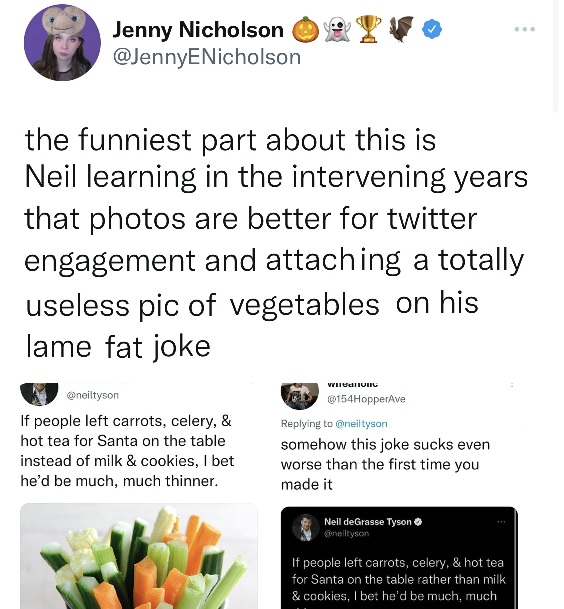Click the neiltyson avatar in left screenshot

[x=39, y=393]
